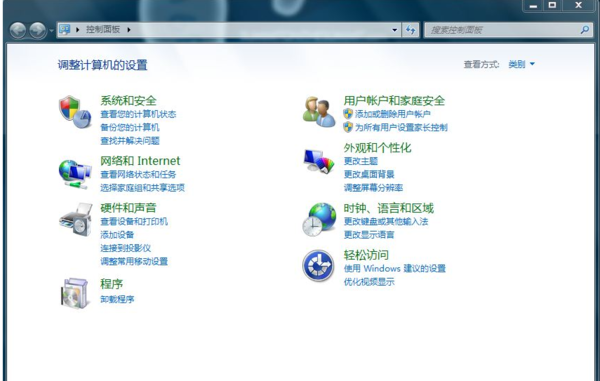Click the 调整屏幕分辨率 link
This screenshot has height=381, width=600.
pyautogui.click(x=373, y=188)
